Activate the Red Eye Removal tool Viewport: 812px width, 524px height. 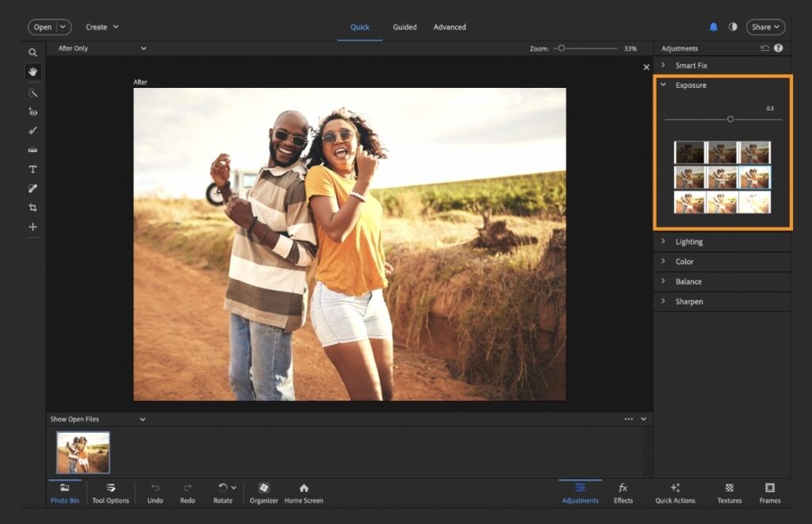[33, 112]
